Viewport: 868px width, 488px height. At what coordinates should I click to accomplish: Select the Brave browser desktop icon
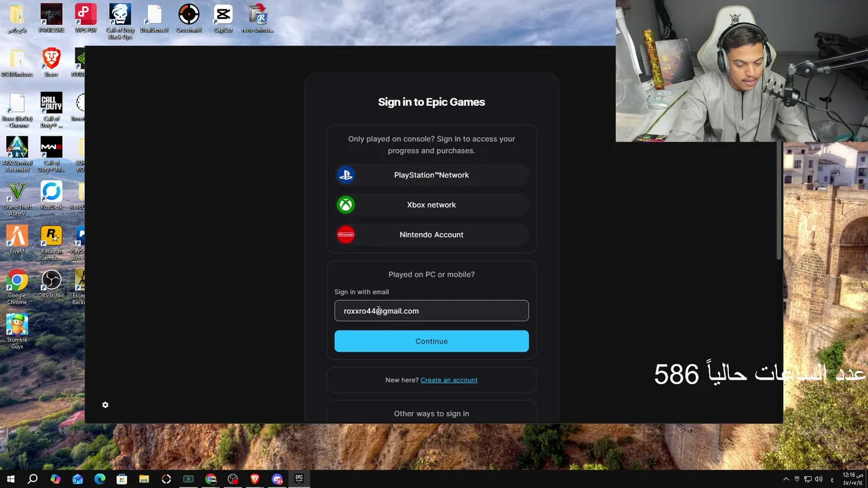[x=52, y=63]
